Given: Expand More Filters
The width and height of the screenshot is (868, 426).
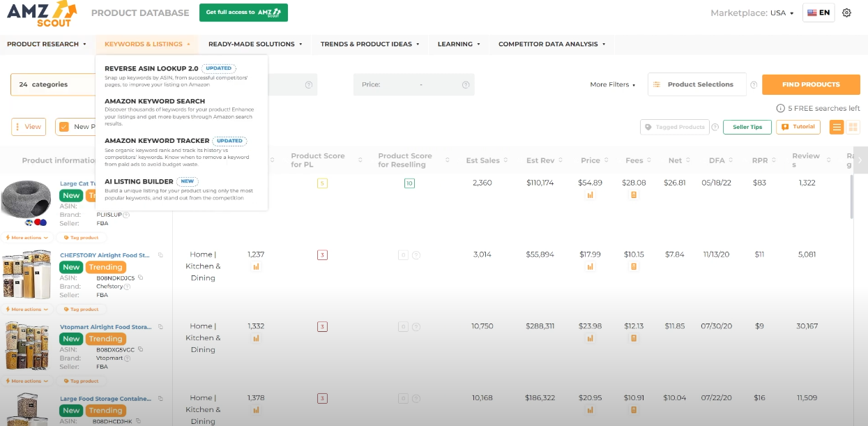Looking at the screenshot, I should coord(613,85).
